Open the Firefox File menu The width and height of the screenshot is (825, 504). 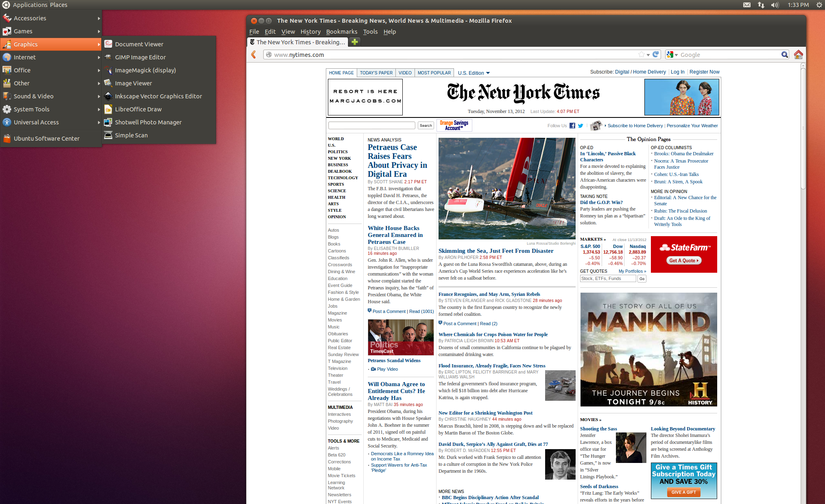254,32
